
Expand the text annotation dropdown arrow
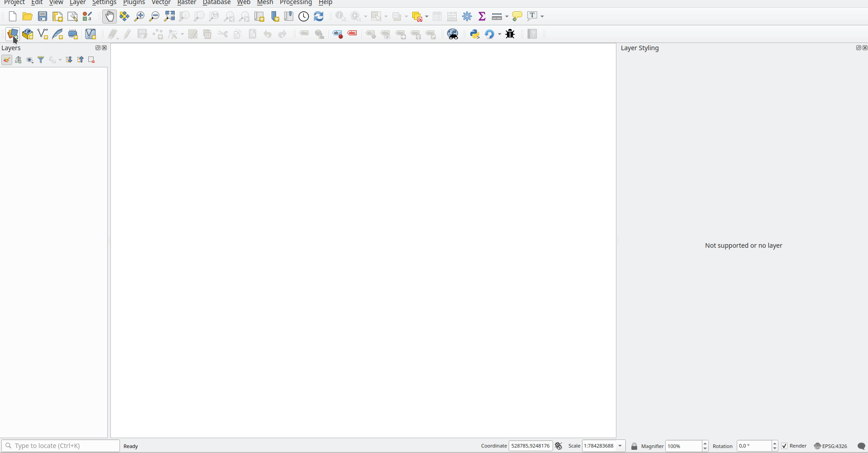point(542,17)
